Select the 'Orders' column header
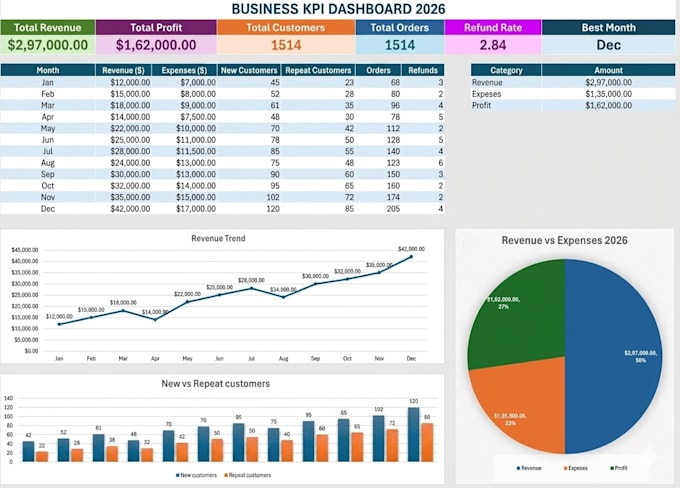Image resolution: width=680 pixels, height=488 pixels. pyautogui.click(x=378, y=70)
